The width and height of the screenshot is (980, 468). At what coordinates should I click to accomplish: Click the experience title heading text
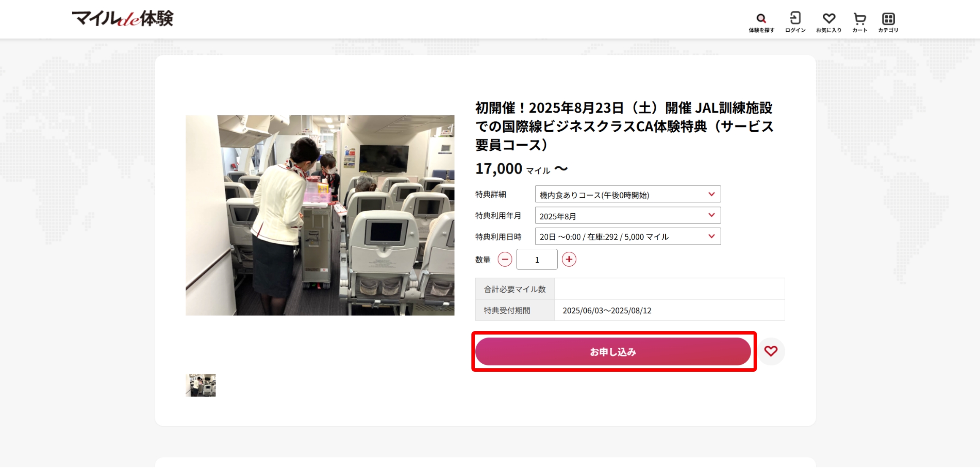[624, 126]
